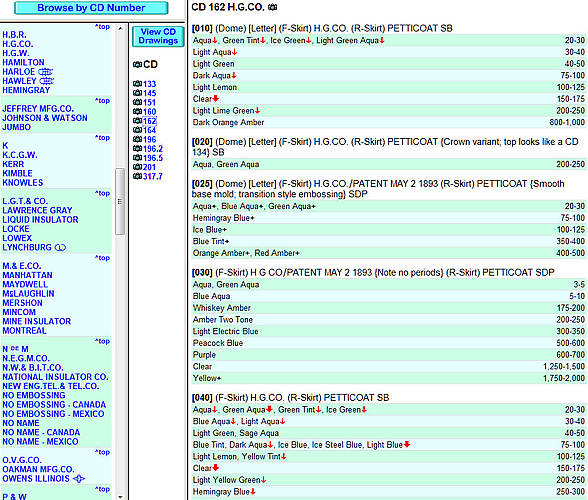This screenshot has height=500, width=588.
Task: Click Light Electric Blue row
Action: tap(388, 332)
